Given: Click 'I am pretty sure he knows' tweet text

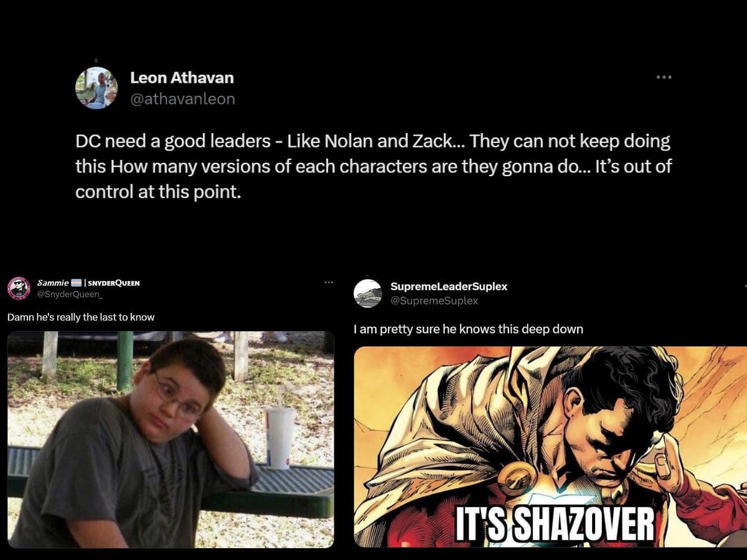Looking at the screenshot, I should coord(468,329).
